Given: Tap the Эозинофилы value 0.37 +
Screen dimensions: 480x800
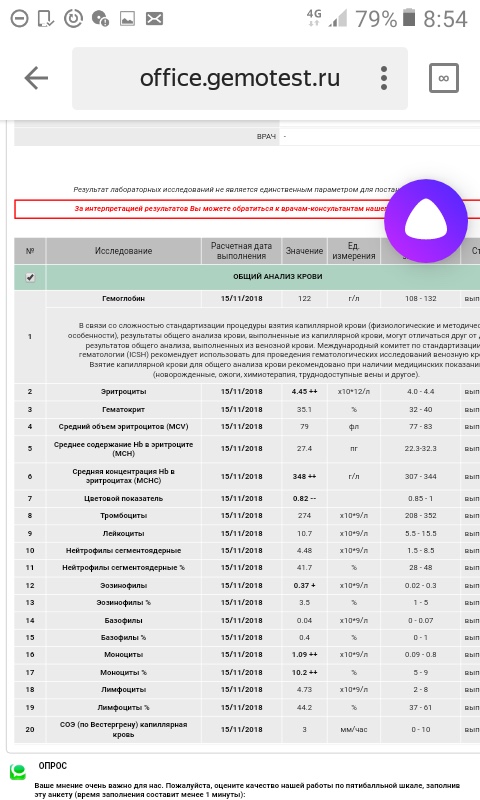Looking at the screenshot, I should tap(305, 586).
